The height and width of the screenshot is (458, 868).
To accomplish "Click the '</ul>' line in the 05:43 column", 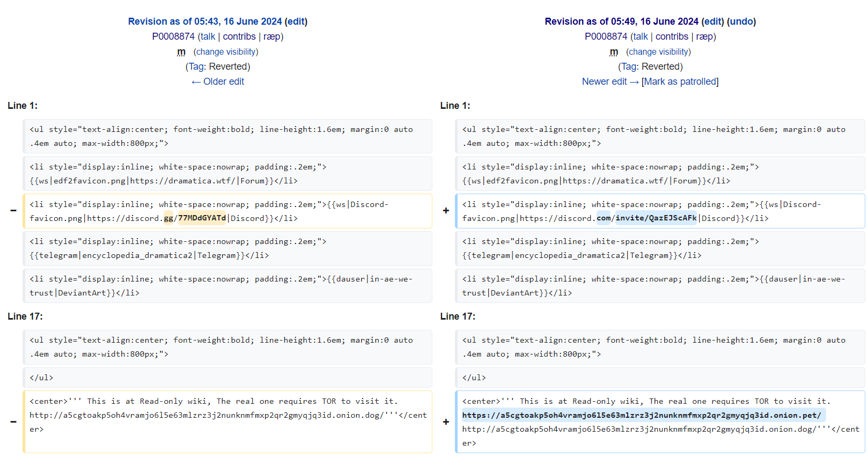I will (227, 378).
